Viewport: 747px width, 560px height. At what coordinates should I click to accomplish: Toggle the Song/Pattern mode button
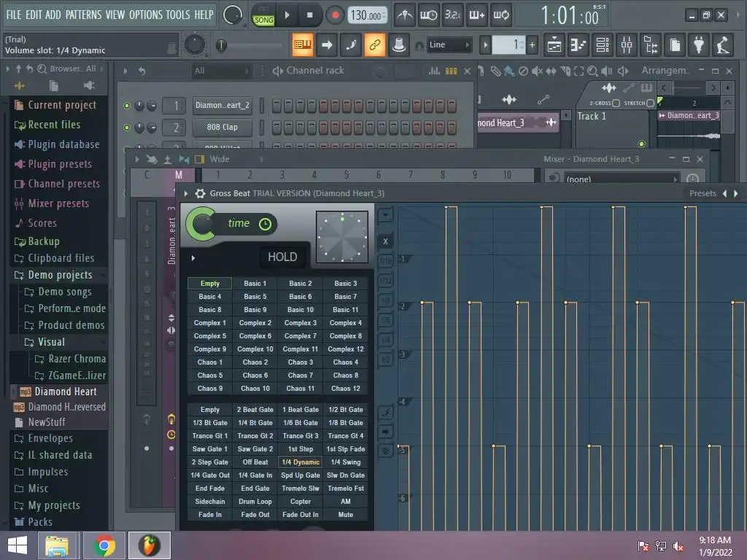pyautogui.click(x=263, y=15)
